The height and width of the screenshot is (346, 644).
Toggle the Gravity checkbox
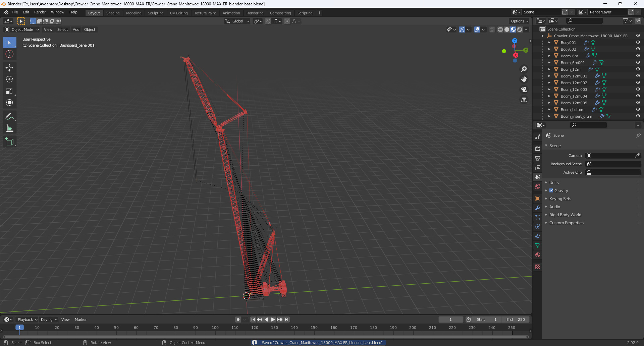tap(551, 190)
